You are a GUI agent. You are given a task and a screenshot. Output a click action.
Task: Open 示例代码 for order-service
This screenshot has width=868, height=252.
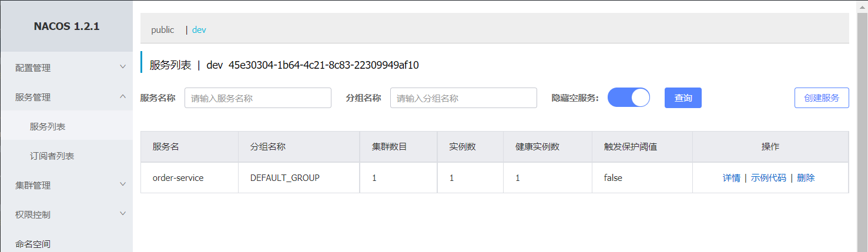pos(769,177)
